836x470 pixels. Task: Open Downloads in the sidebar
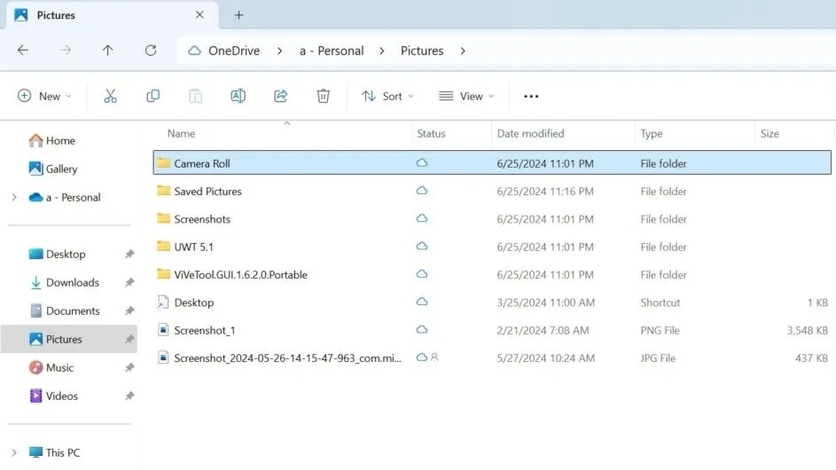[x=65, y=282]
